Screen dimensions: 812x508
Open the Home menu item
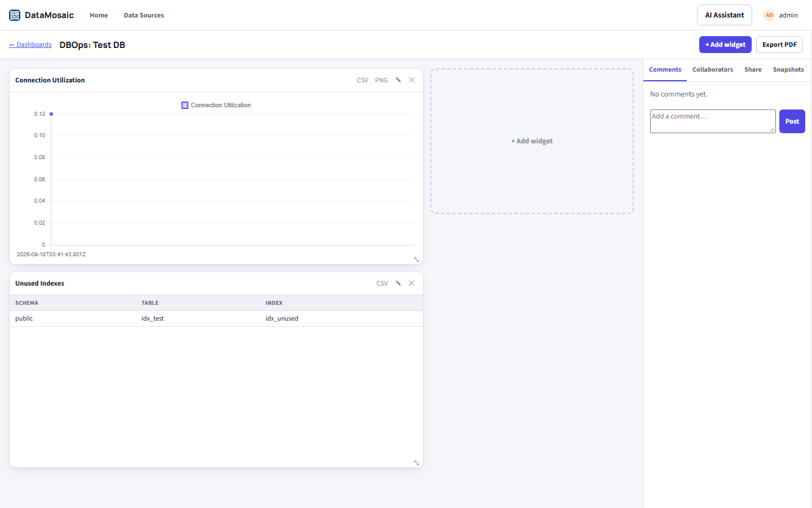99,15
